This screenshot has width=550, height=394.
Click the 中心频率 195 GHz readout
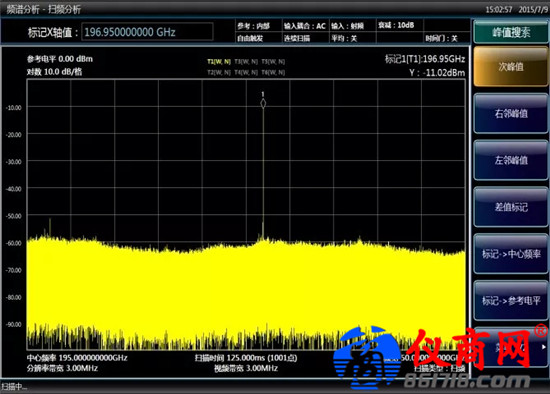pyautogui.click(x=77, y=358)
